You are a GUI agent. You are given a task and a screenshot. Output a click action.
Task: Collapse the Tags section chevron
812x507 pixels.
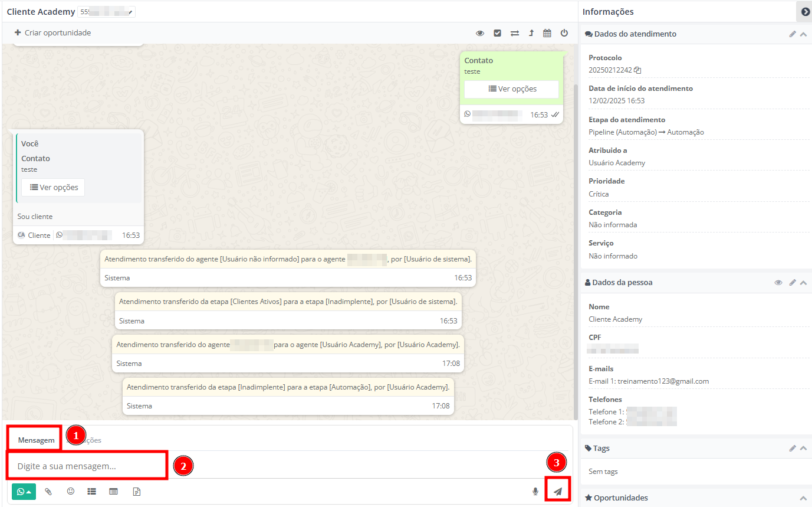point(803,449)
